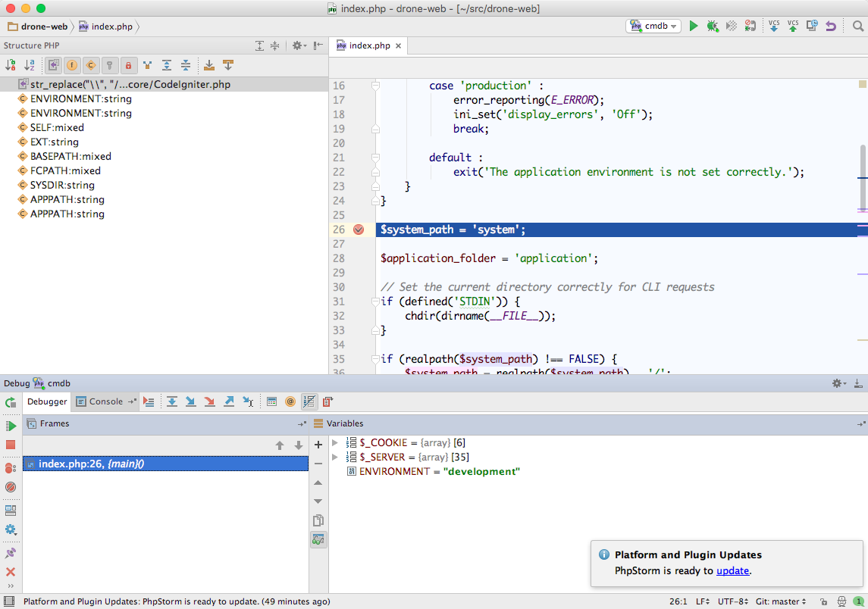Viewport: 868px width, 609px height.
Task: Open Search Everywhere magnifier icon
Action: [857, 26]
